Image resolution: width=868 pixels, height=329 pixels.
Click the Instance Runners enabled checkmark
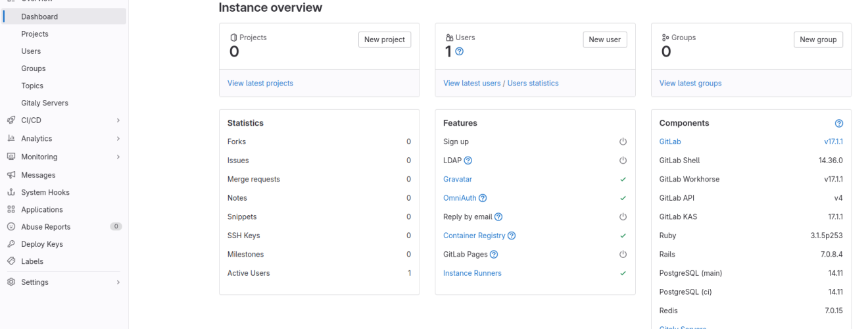[623, 273]
